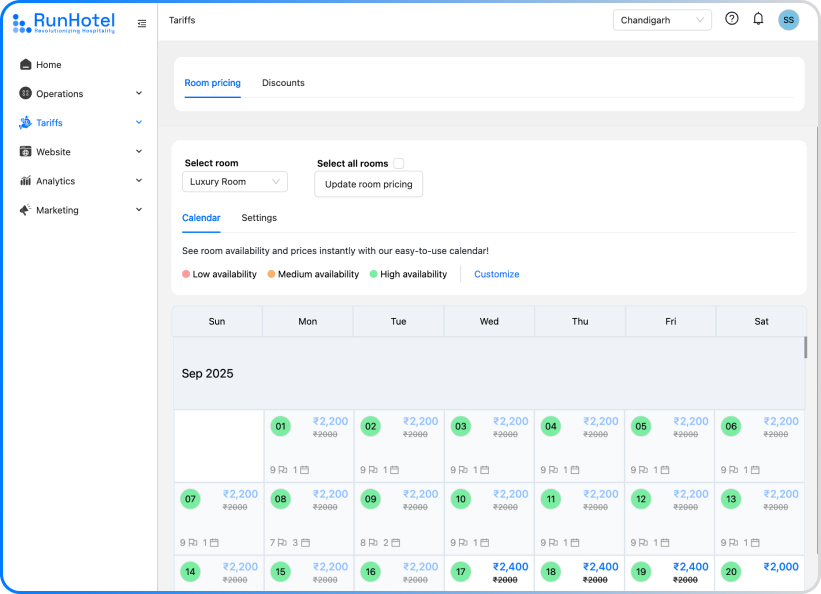Click bookings calendar icon on Sep 09
821x594 pixels.
(396, 543)
